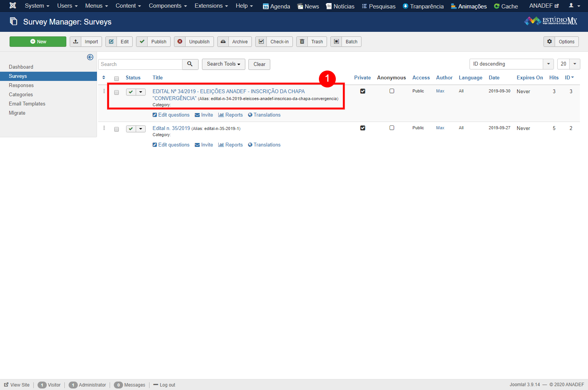Expand the Search Tools dropdown
The height and width of the screenshot is (390, 588).
click(223, 64)
